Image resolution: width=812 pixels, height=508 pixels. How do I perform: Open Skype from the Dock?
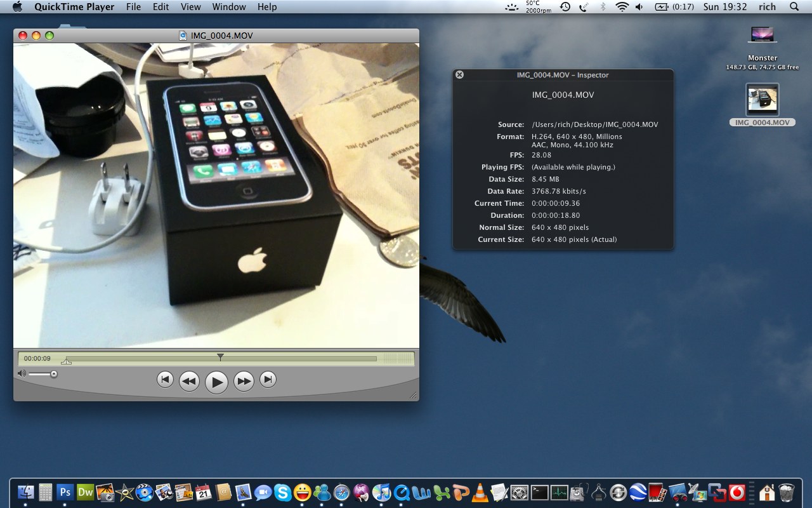click(282, 492)
